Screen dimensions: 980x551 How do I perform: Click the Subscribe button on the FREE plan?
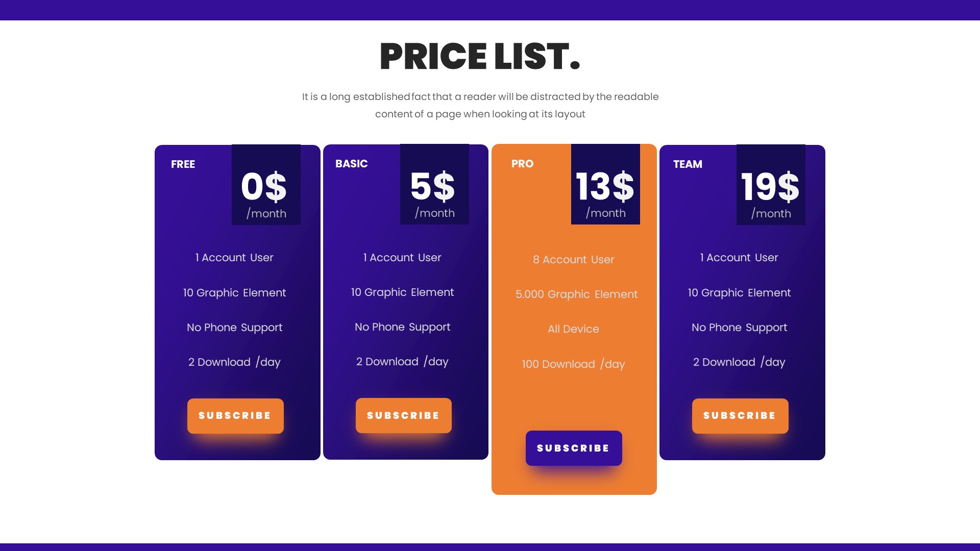coord(235,415)
